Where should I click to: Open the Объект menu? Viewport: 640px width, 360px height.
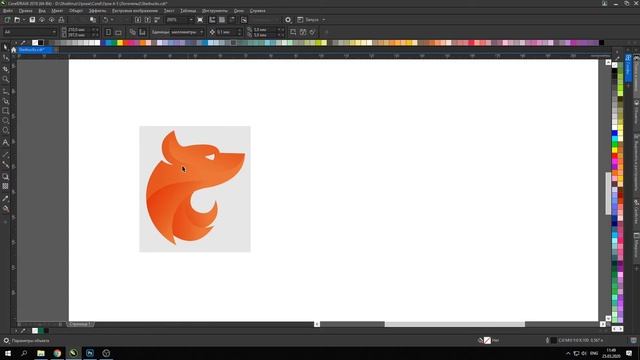[x=76, y=11]
